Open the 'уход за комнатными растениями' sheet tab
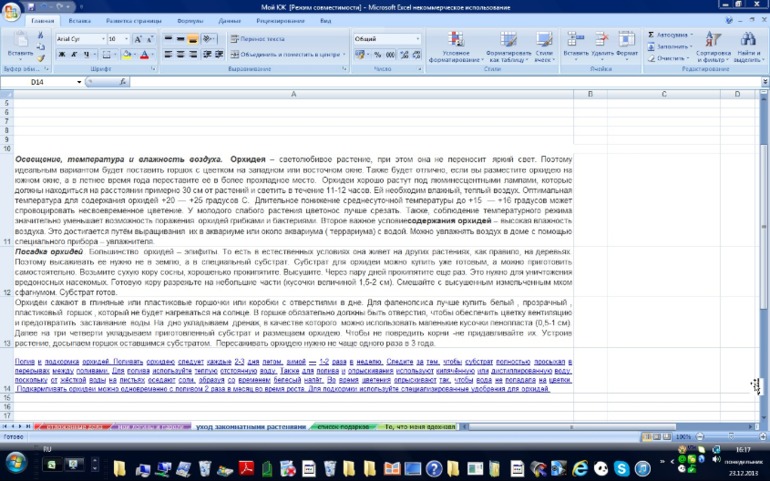The height and width of the screenshot is (481, 770). point(250,426)
